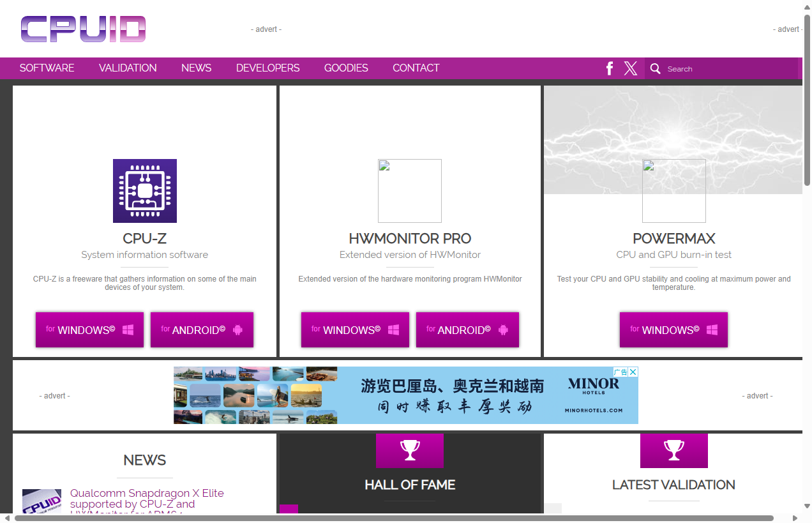Image resolution: width=812 pixels, height=523 pixels.
Task: Click the HWMonitor Pro image placeholder
Action: click(x=410, y=191)
